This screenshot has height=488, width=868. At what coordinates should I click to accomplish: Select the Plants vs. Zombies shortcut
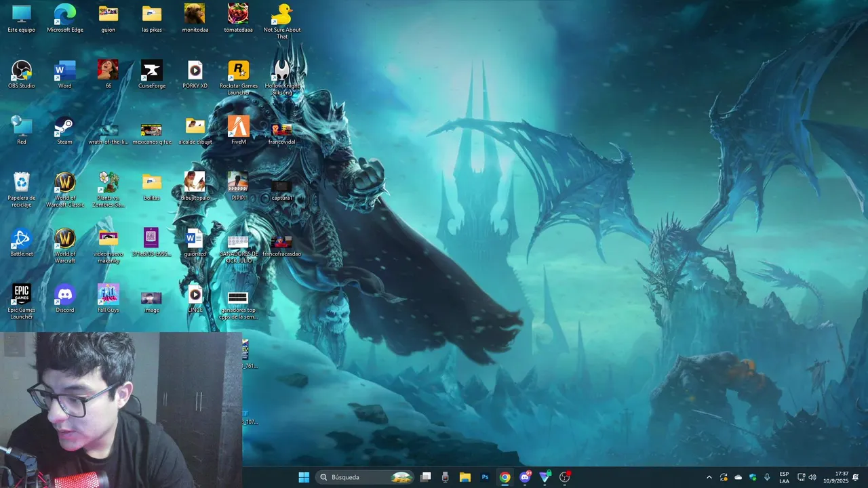tap(108, 190)
